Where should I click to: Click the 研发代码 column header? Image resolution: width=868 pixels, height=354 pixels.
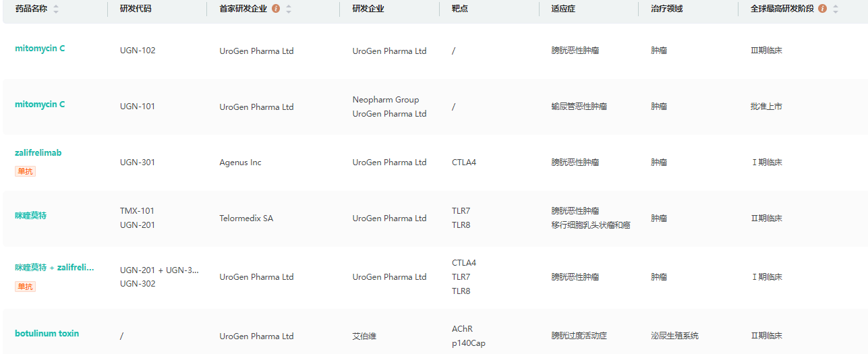pyautogui.click(x=135, y=9)
